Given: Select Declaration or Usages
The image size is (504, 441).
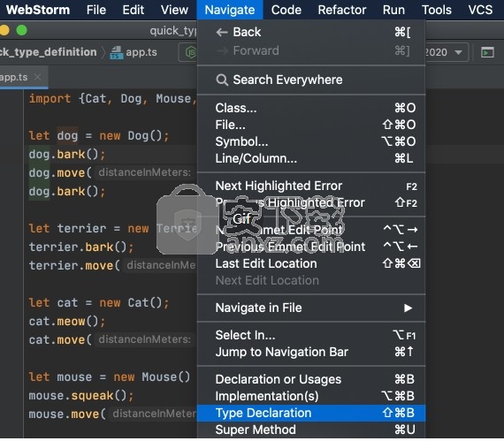Looking at the screenshot, I should pos(311,379).
